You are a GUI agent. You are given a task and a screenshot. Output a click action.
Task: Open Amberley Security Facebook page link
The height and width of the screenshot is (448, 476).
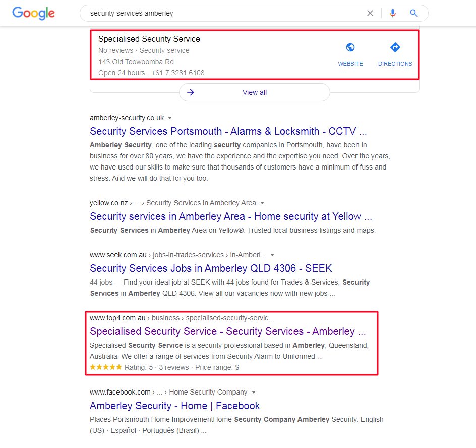pyautogui.click(x=174, y=406)
